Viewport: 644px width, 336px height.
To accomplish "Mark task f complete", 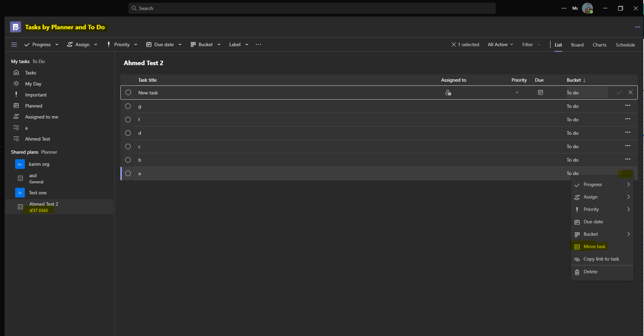I will (x=128, y=120).
